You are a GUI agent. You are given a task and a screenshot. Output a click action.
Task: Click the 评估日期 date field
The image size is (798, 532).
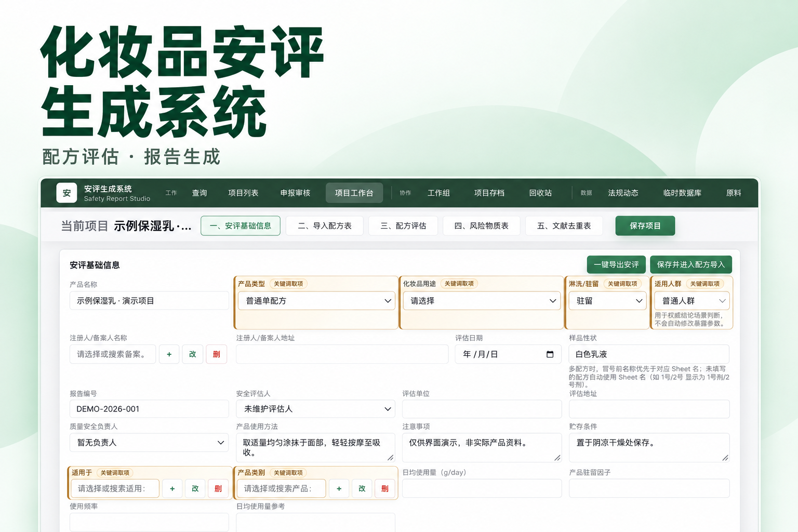tap(508, 354)
